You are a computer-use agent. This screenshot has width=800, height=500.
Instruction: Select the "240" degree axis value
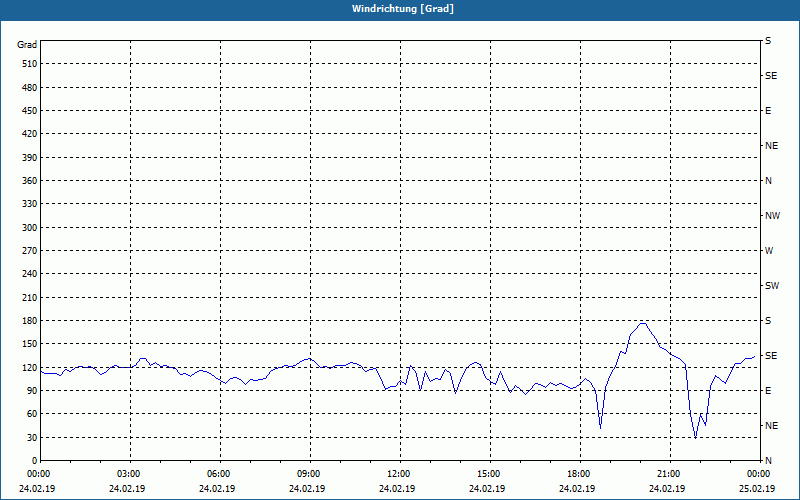(x=30, y=274)
